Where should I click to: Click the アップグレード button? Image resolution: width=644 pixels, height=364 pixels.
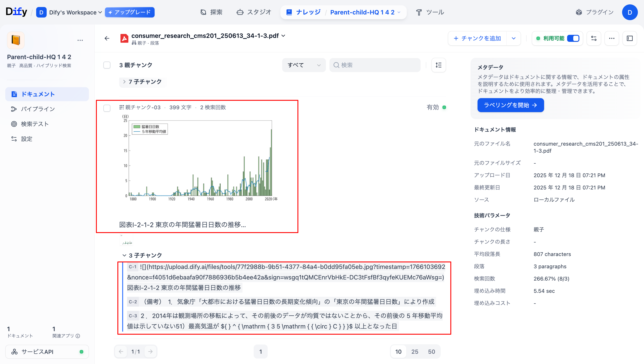(x=129, y=12)
